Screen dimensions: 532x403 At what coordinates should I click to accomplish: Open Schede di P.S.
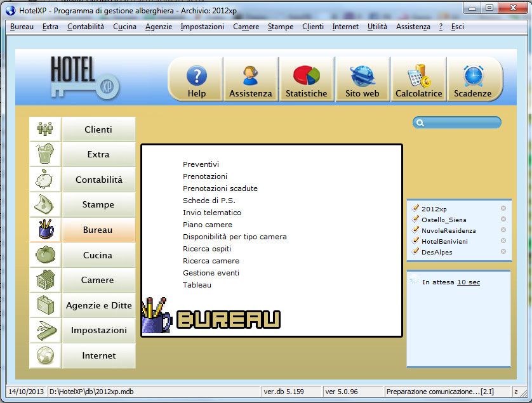point(209,201)
